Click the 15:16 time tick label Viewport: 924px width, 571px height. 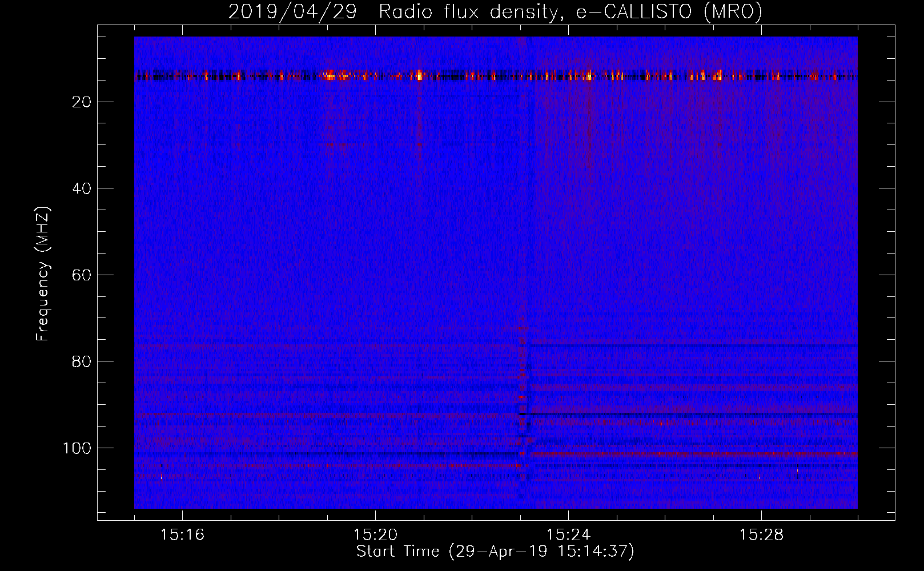tap(182, 534)
